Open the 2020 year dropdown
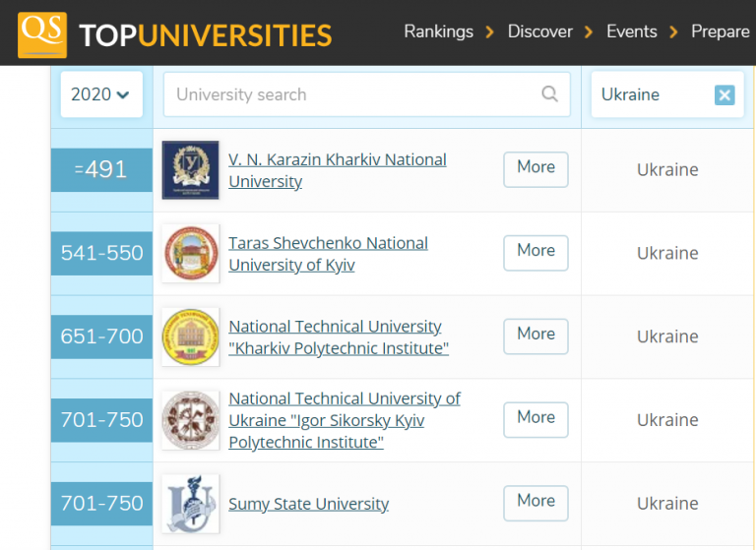756x550 pixels. [101, 94]
